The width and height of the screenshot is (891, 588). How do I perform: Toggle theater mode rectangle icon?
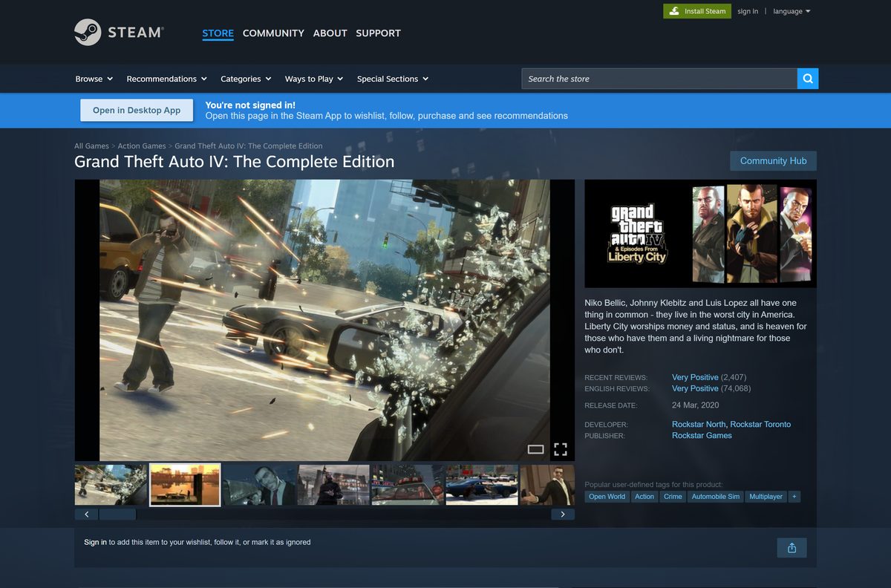click(535, 449)
